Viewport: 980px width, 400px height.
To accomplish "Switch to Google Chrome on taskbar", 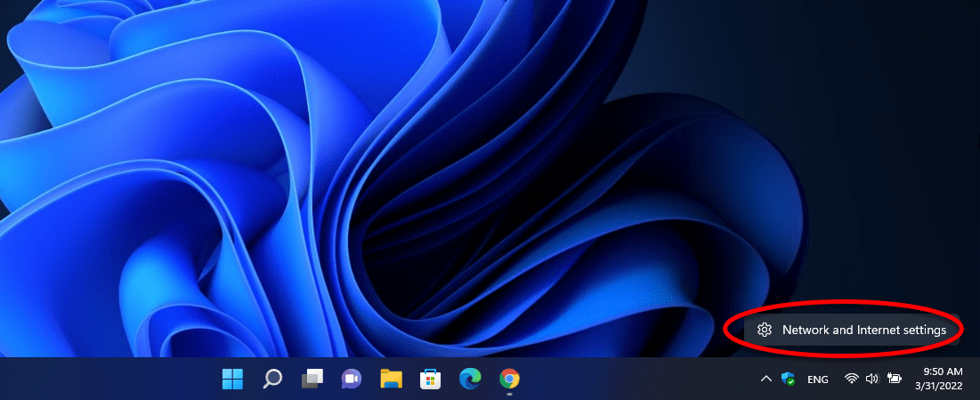I will 510,379.
